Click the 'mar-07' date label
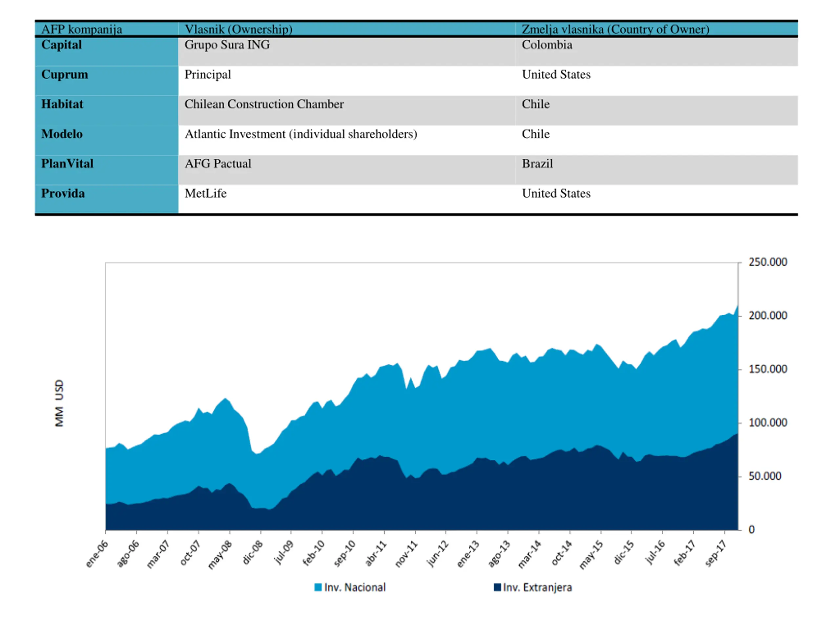The height and width of the screenshot is (630, 840). click(x=158, y=555)
